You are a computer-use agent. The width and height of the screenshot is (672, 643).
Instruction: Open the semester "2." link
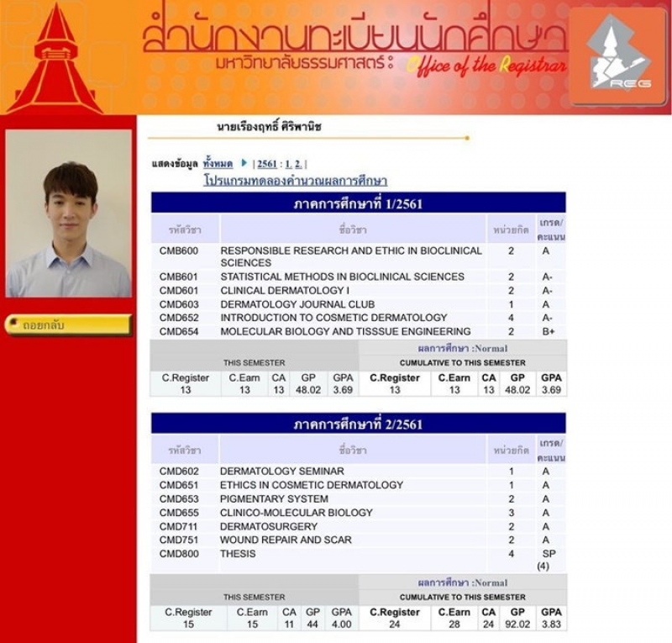pyautogui.click(x=298, y=164)
